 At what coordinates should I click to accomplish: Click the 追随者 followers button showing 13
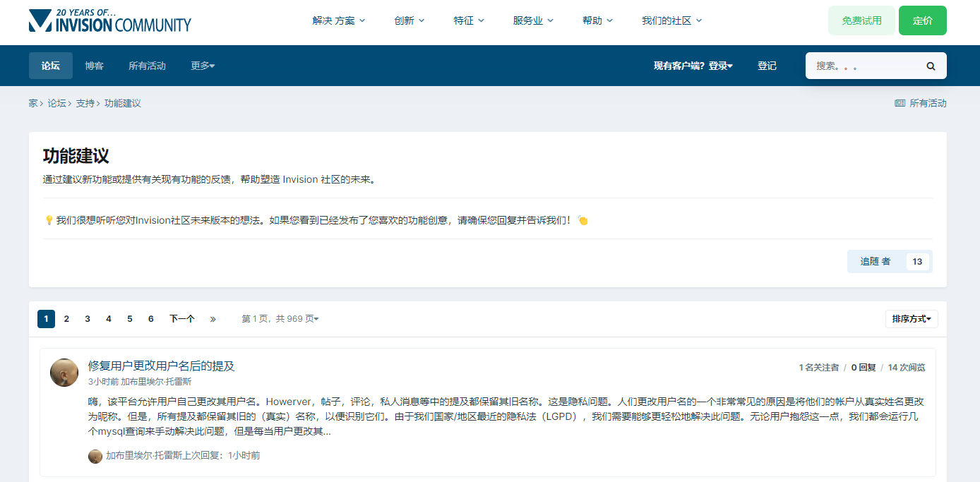[875, 261]
